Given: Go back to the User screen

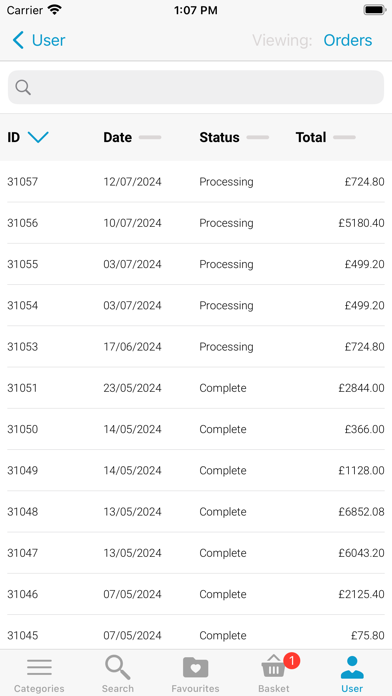Looking at the screenshot, I should click(39, 40).
